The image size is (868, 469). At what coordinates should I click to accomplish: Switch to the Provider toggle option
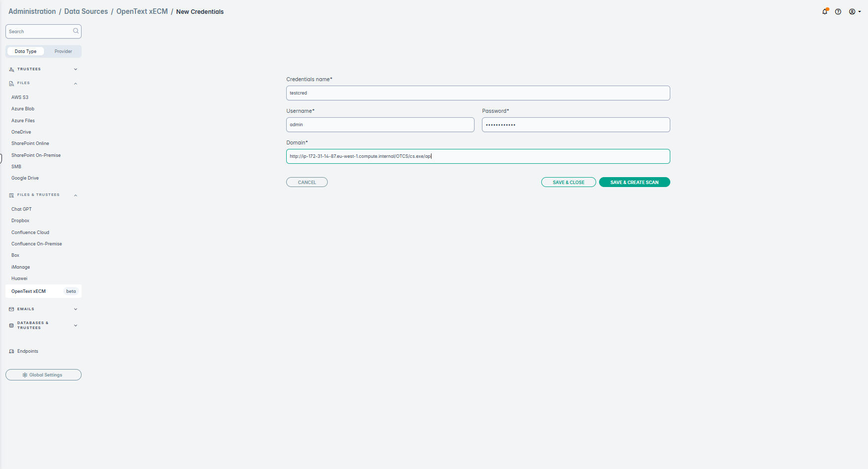click(x=63, y=51)
